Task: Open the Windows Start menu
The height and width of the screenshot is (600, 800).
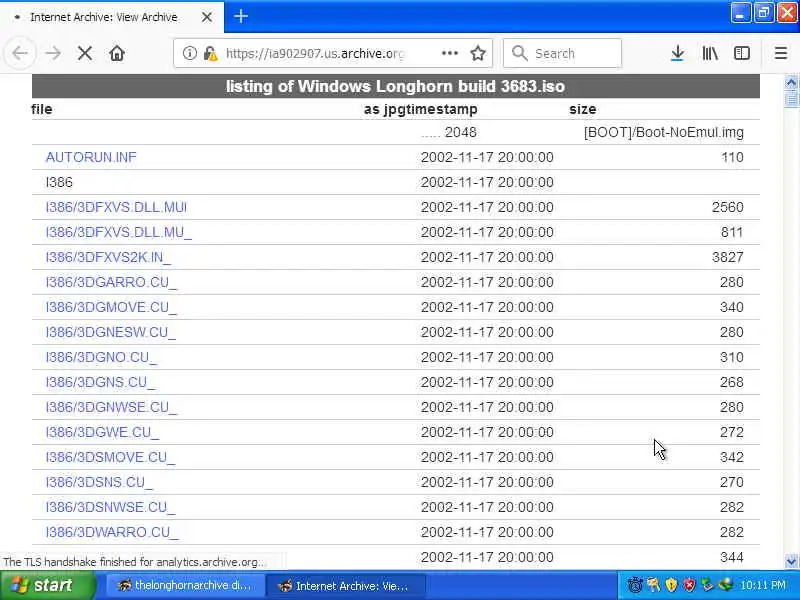Action: pos(47,585)
